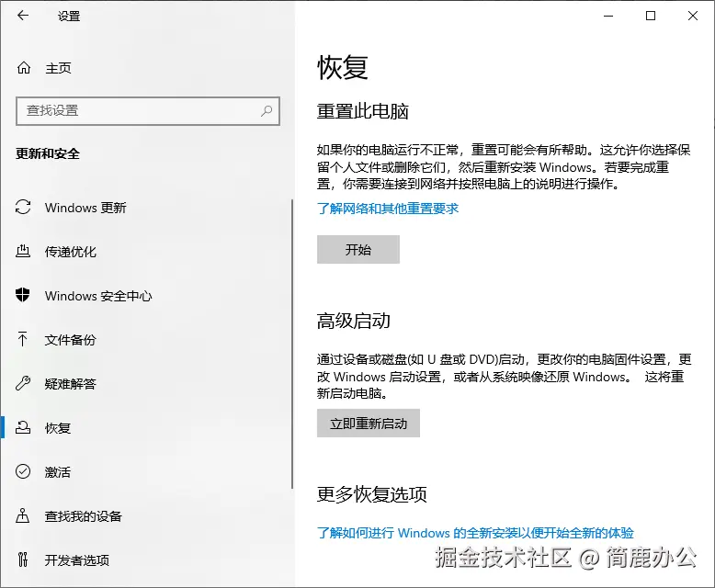This screenshot has height=588, width=715.
Task: Click the 立即重新启动 button
Action: tap(369, 424)
